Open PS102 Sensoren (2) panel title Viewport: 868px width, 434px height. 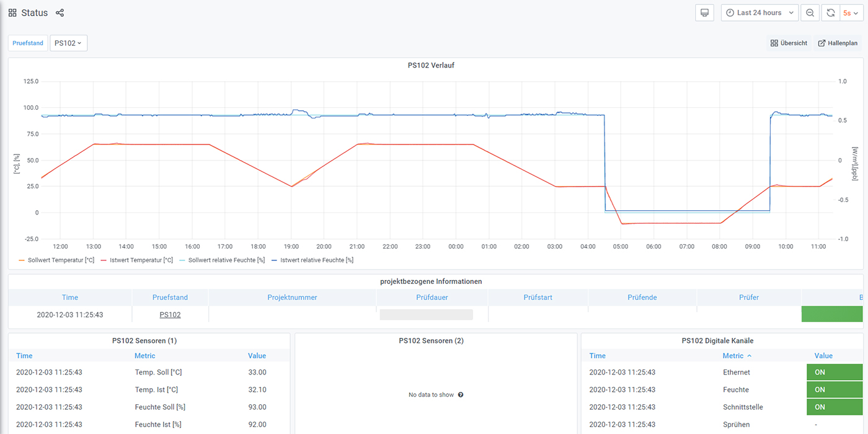431,340
